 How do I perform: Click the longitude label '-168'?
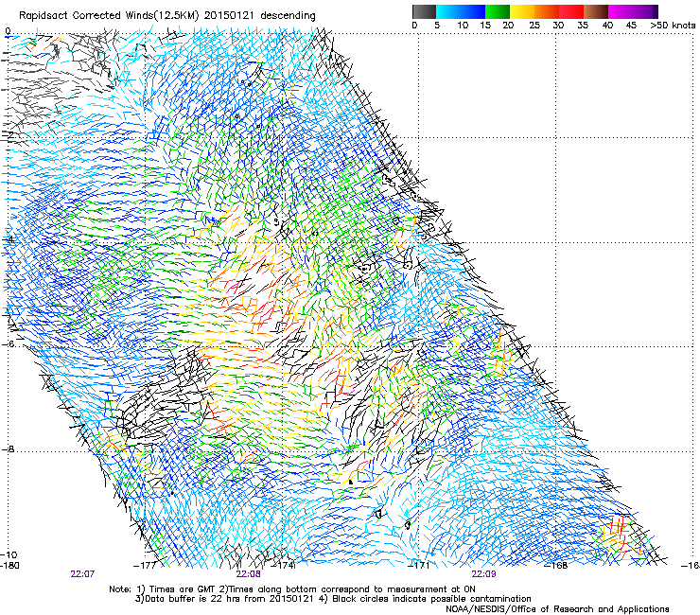[556, 565]
